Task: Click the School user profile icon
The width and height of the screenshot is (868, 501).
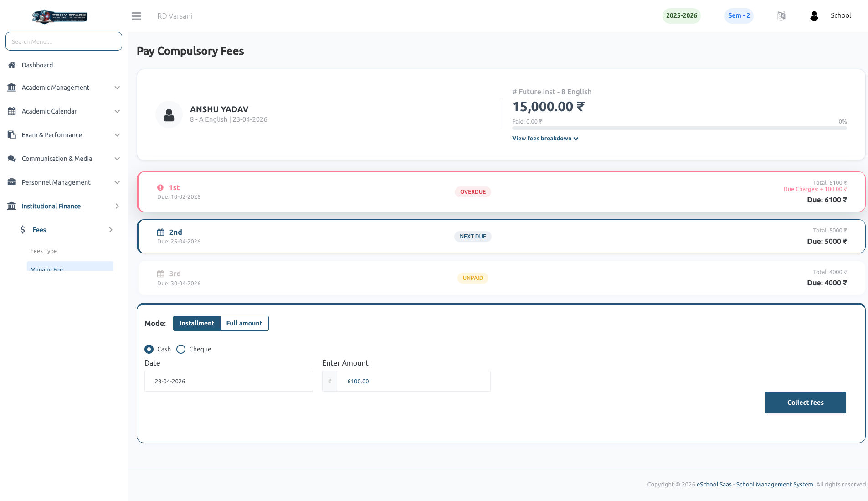Action: 814,16
